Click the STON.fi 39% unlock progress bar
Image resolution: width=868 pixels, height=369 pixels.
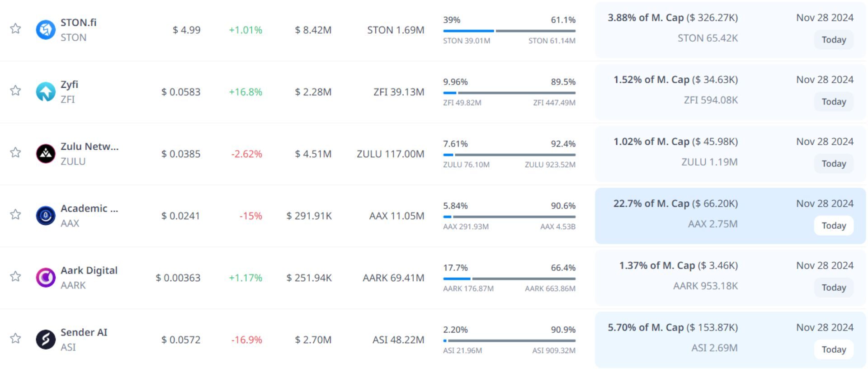tap(509, 31)
